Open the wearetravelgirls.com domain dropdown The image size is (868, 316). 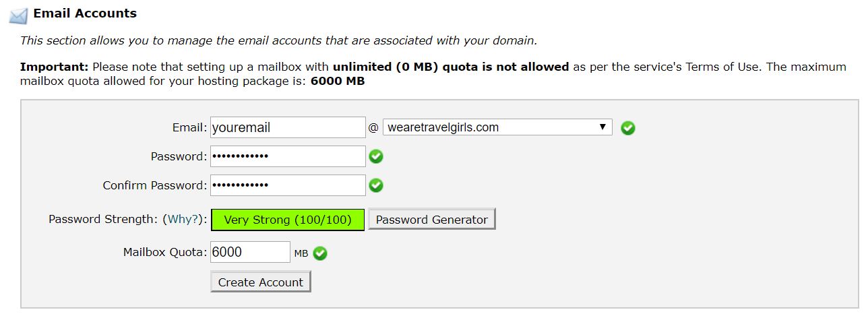pyautogui.click(x=497, y=127)
